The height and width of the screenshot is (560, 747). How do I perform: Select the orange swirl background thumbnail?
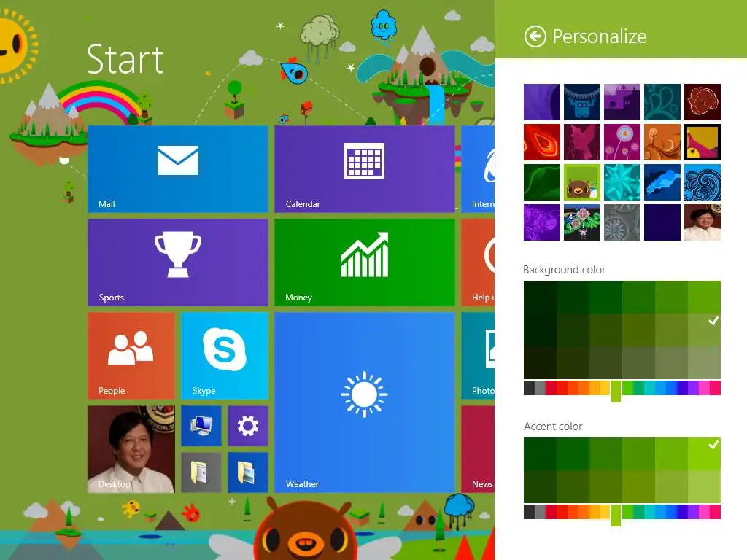[x=662, y=142]
